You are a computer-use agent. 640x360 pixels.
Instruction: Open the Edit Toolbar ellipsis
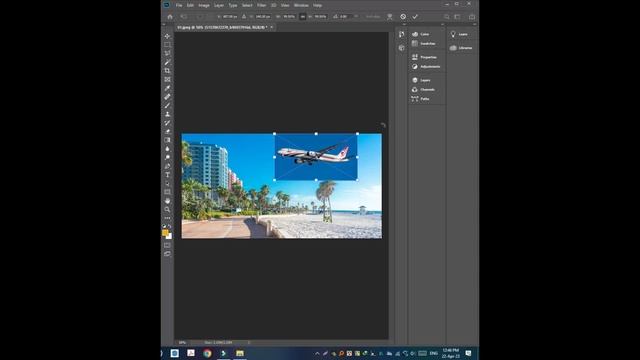coord(167,218)
